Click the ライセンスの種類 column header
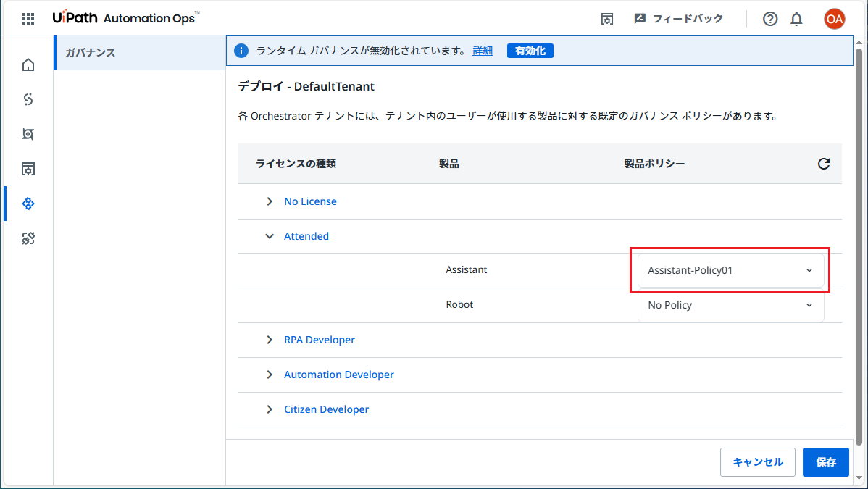The image size is (868, 489). pos(296,164)
